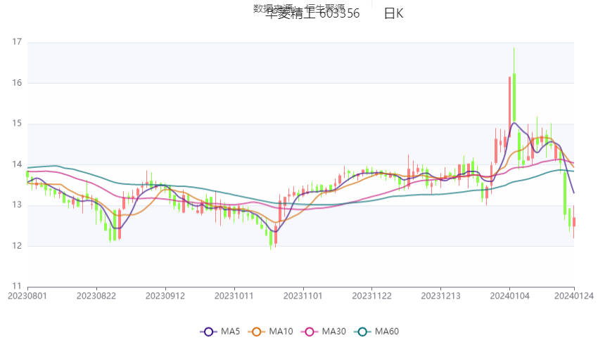Click the pink MA30 legend circle marker

[310, 332]
